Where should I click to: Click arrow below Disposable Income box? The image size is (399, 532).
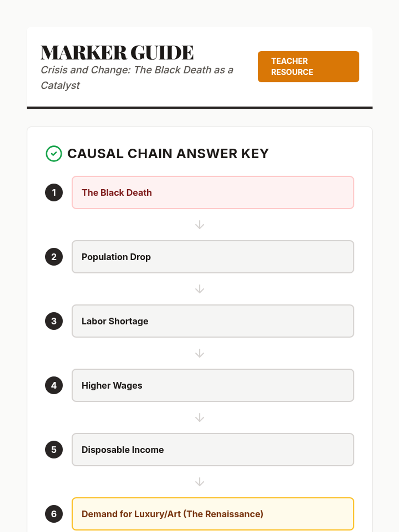click(199, 481)
